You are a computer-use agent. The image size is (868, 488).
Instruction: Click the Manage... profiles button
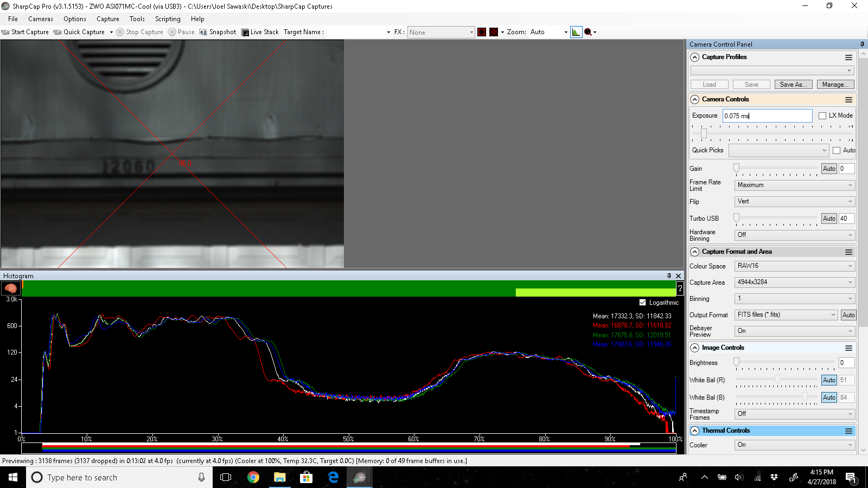[835, 85]
